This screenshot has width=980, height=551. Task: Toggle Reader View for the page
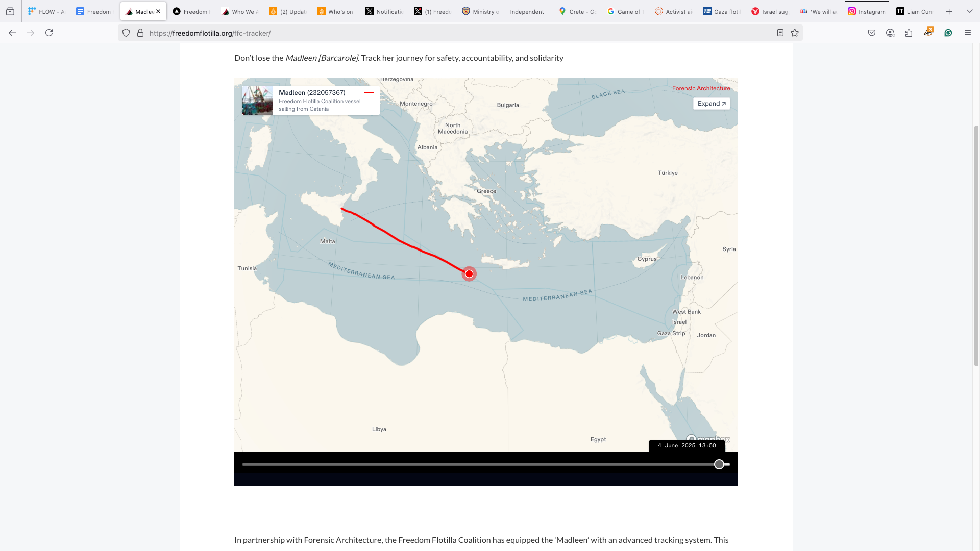pos(780,32)
